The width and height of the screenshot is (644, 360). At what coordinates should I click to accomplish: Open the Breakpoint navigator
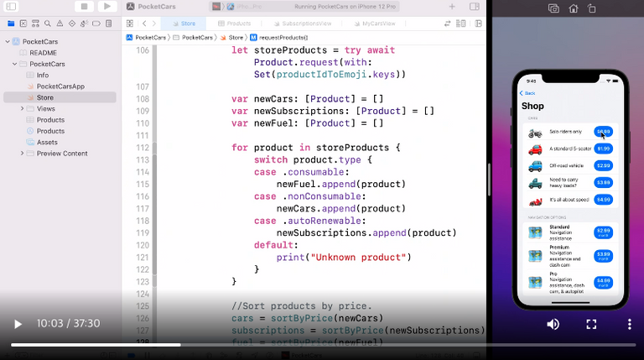96,23
